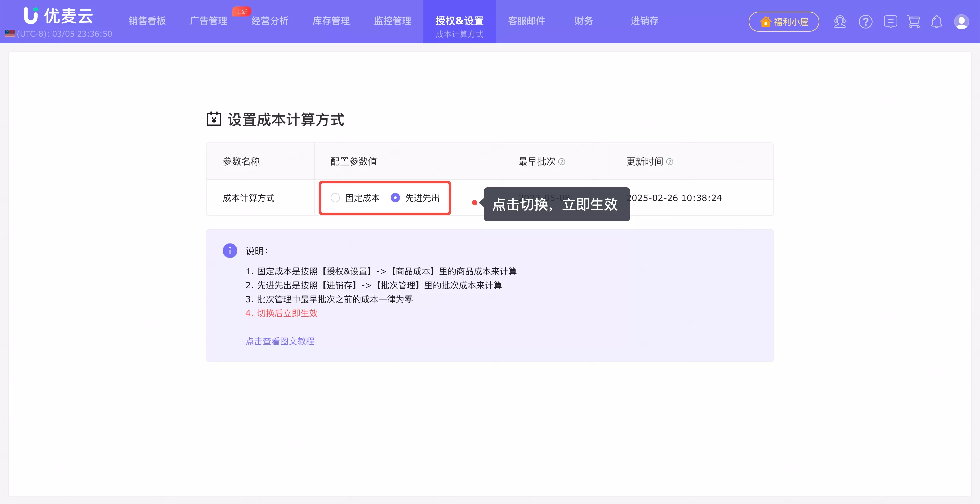The image size is (980, 504).
Task: Open the 库存管理 menu
Action: [x=331, y=21]
